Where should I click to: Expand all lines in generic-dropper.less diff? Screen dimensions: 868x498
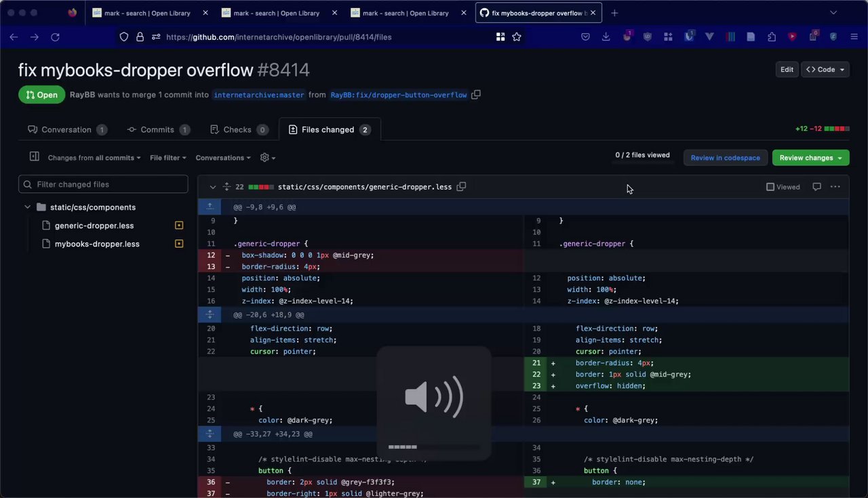(227, 187)
